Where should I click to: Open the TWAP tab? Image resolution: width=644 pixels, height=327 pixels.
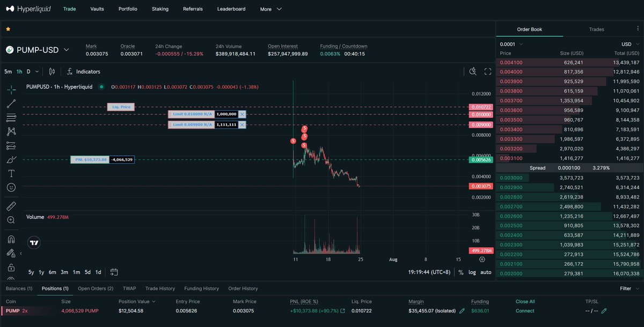pyautogui.click(x=129, y=288)
